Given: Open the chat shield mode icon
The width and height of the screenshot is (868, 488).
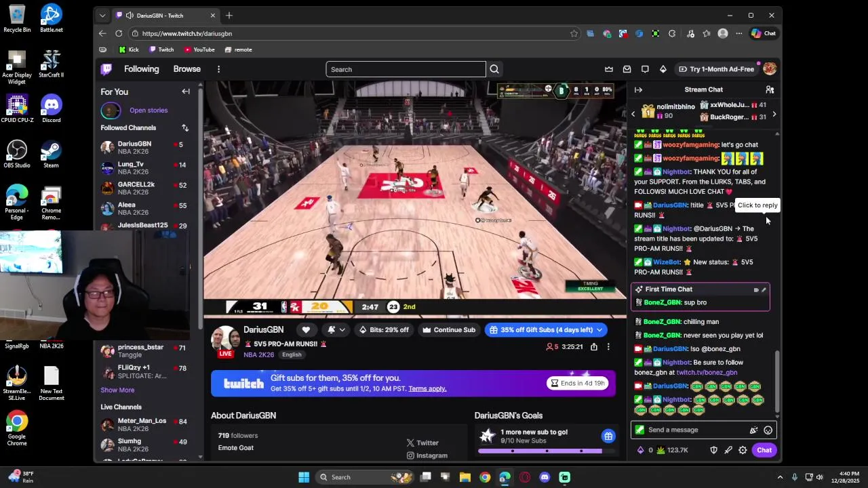Looking at the screenshot, I should [713, 450].
